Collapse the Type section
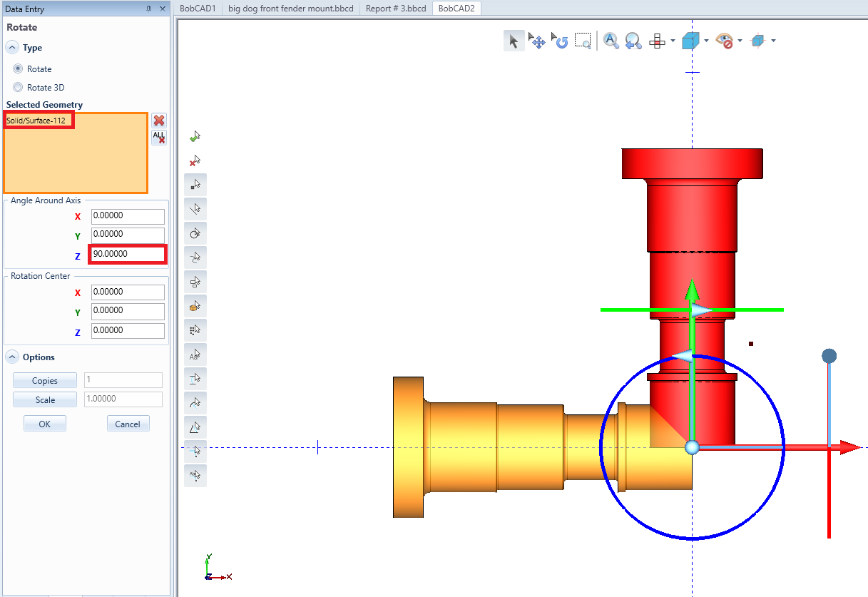The image size is (868, 597). 12,47
